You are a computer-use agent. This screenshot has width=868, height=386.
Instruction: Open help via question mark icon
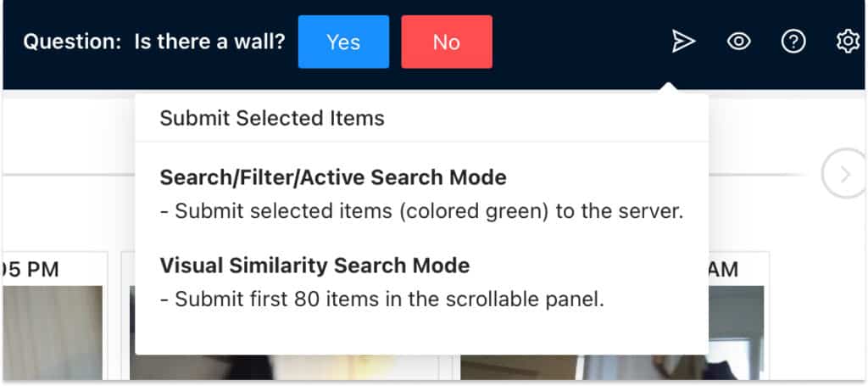pyautogui.click(x=793, y=42)
